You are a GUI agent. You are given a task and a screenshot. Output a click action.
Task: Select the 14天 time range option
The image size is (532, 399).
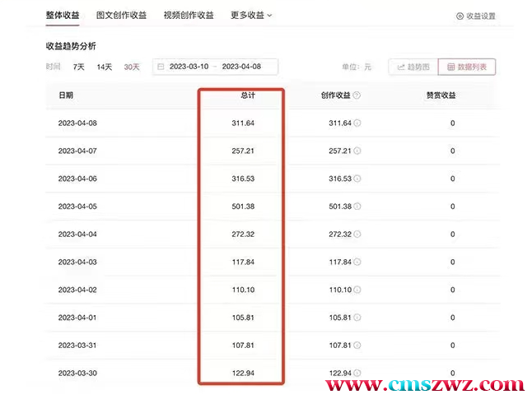[104, 67]
